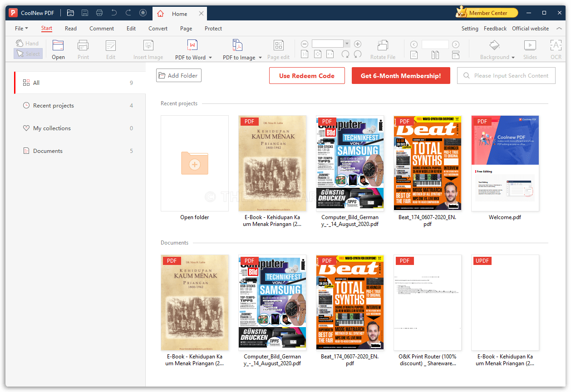Screen dimensions: 571x392
Task: Activate the Select tool
Action: 28,54
